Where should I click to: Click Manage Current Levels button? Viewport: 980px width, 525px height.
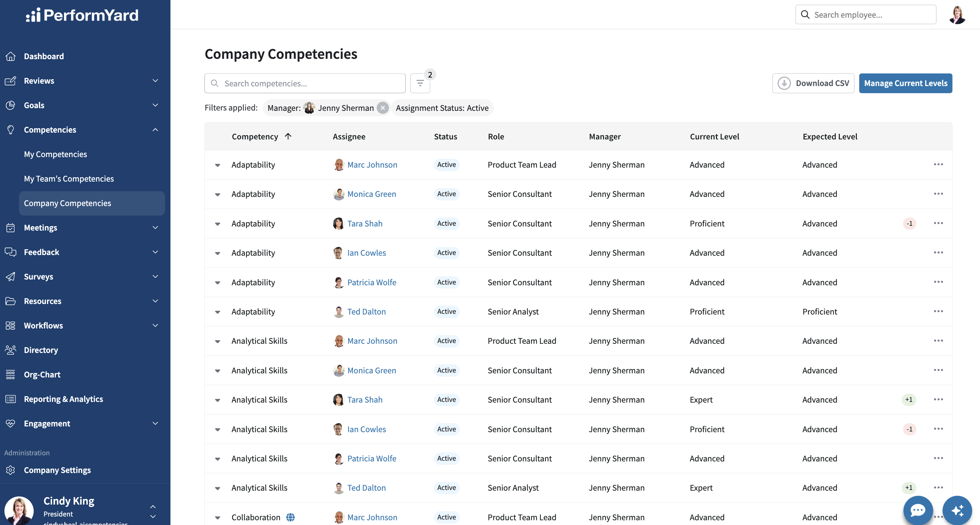pyautogui.click(x=905, y=83)
